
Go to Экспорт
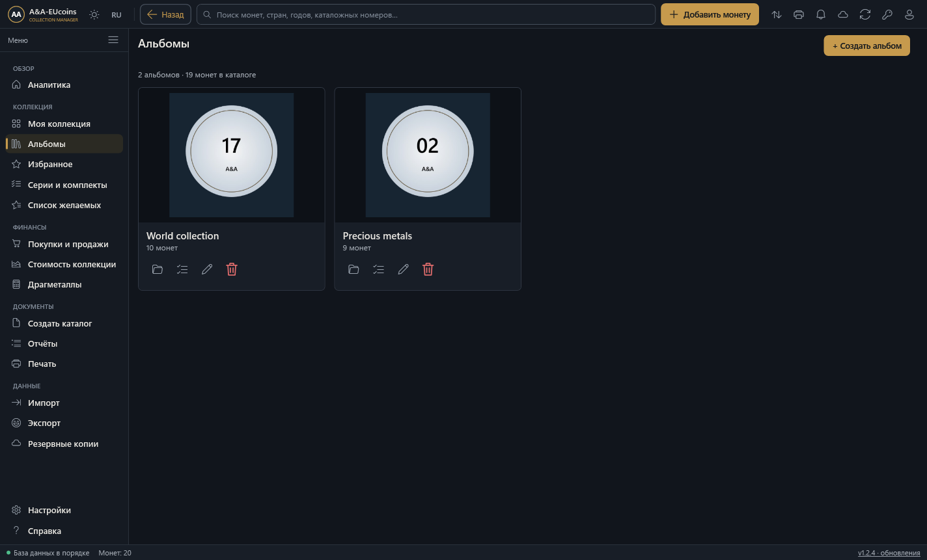[64, 423]
